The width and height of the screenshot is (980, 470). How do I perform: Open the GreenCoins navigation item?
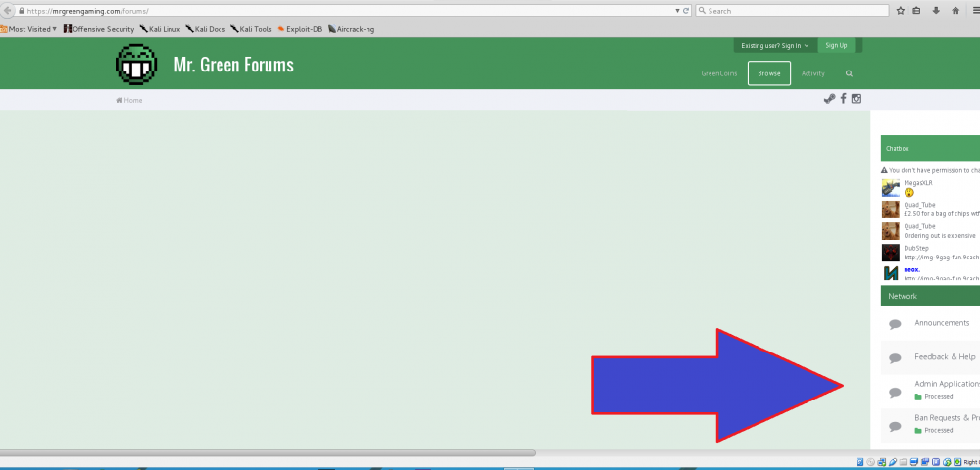click(x=718, y=73)
